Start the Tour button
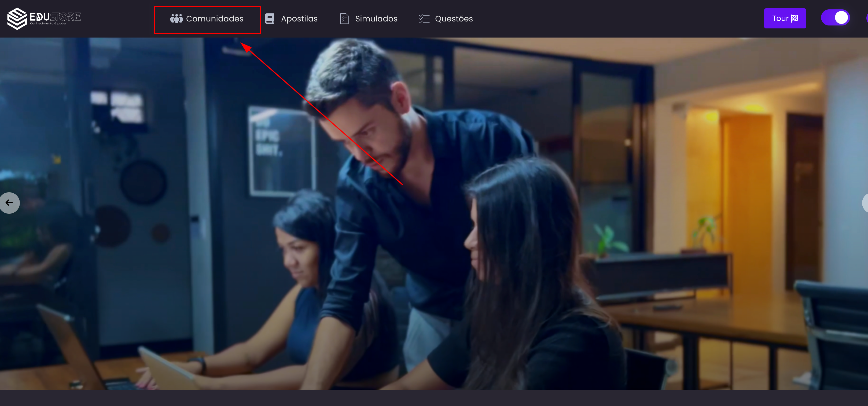The height and width of the screenshot is (406, 868). pos(784,18)
